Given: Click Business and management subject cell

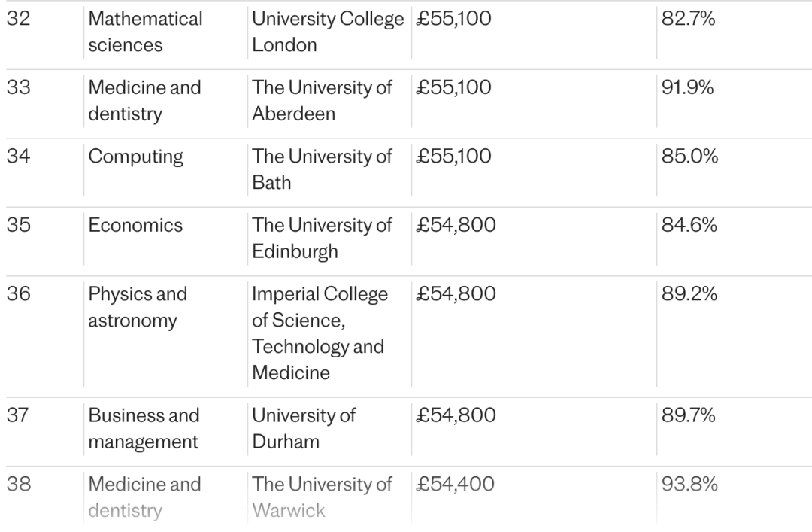Looking at the screenshot, I should click(x=144, y=428).
